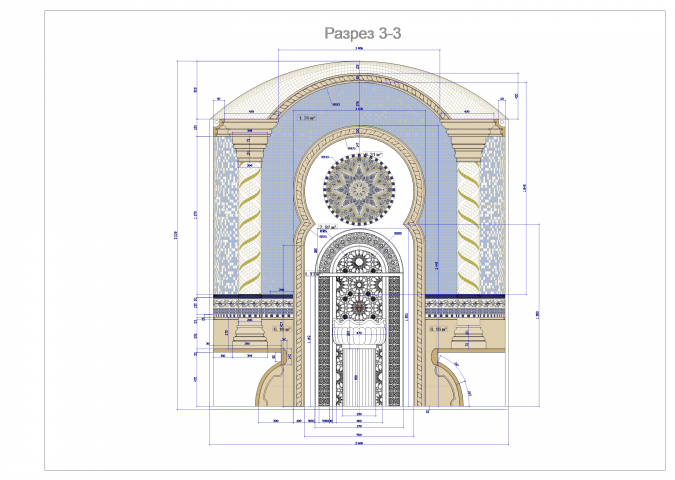Select the title text "Разрез 3-3"
The width and height of the screenshot is (675, 480).
(362, 33)
